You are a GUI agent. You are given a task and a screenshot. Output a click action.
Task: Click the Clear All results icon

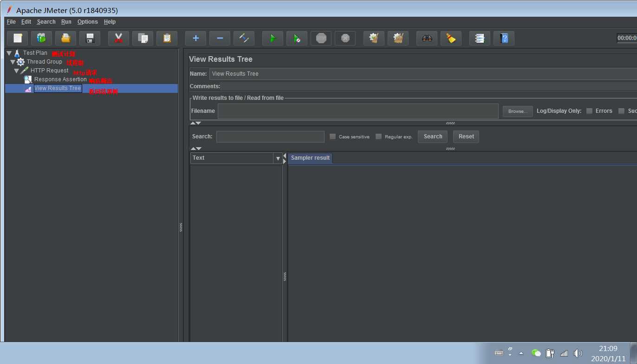(398, 38)
